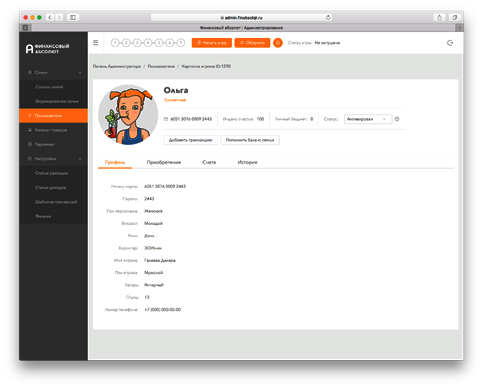Click the reload icon in address bar

click(x=328, y=17)
